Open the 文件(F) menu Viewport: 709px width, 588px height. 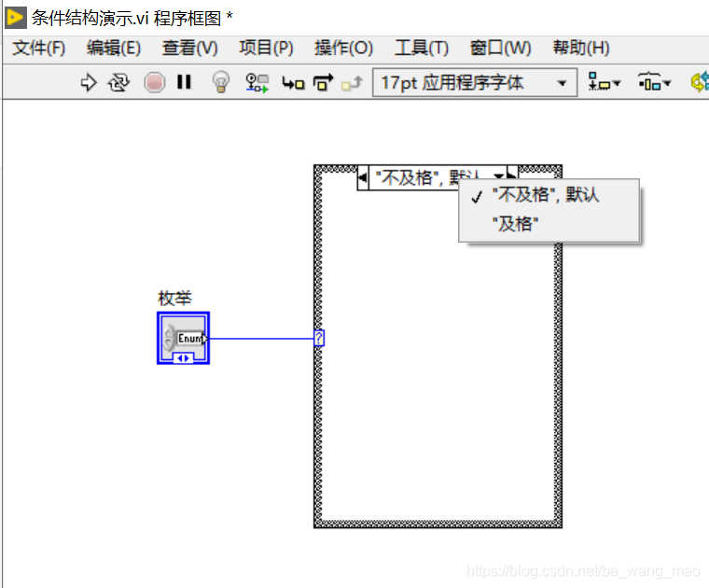tap(39, 48)
